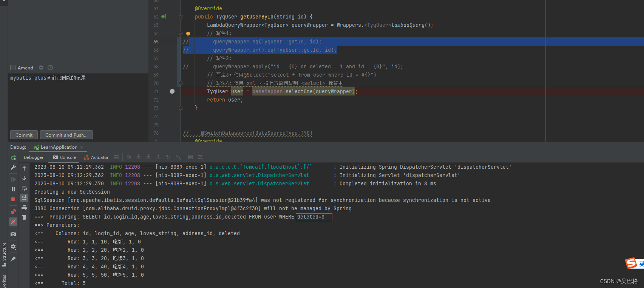The image size is (644, 288).
Task: Resume program execution in debug panel
Action: 13,179
